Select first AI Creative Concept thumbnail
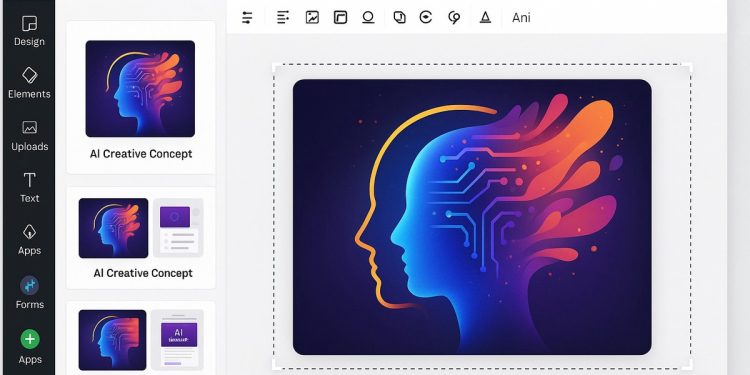This screenshot has height=375, width=750. pos(140,88)
